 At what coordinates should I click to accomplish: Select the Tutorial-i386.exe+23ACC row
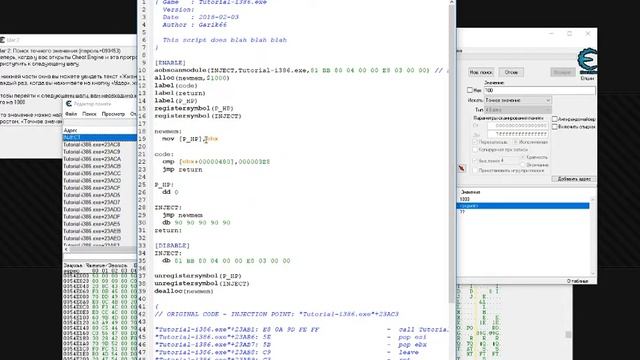[100, 173]
